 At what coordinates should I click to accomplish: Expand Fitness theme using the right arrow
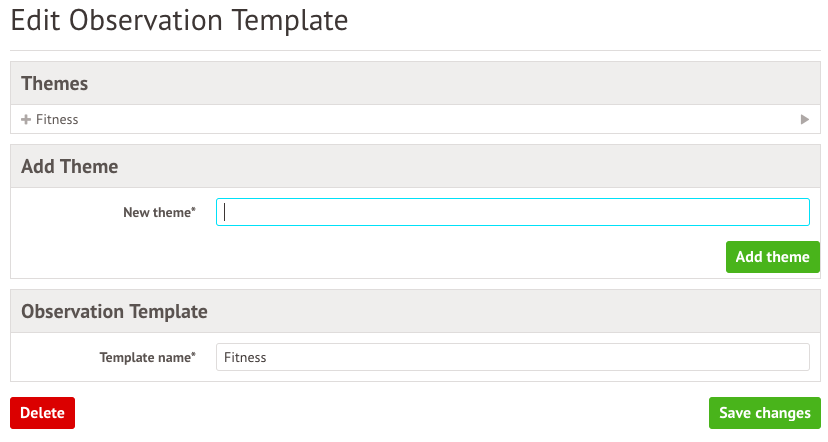click(x=805, y=119)
